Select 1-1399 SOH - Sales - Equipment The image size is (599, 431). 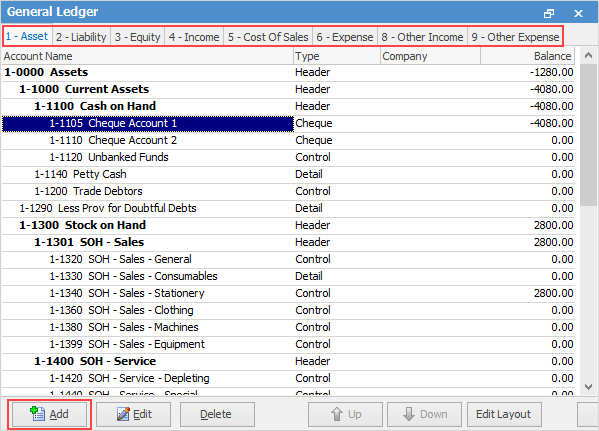(288, 344)
